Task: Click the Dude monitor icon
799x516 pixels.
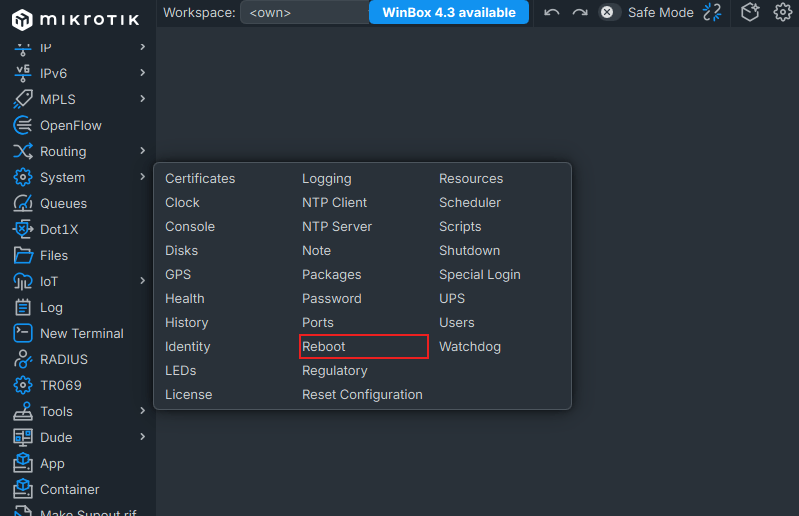Action: (23, 437)
